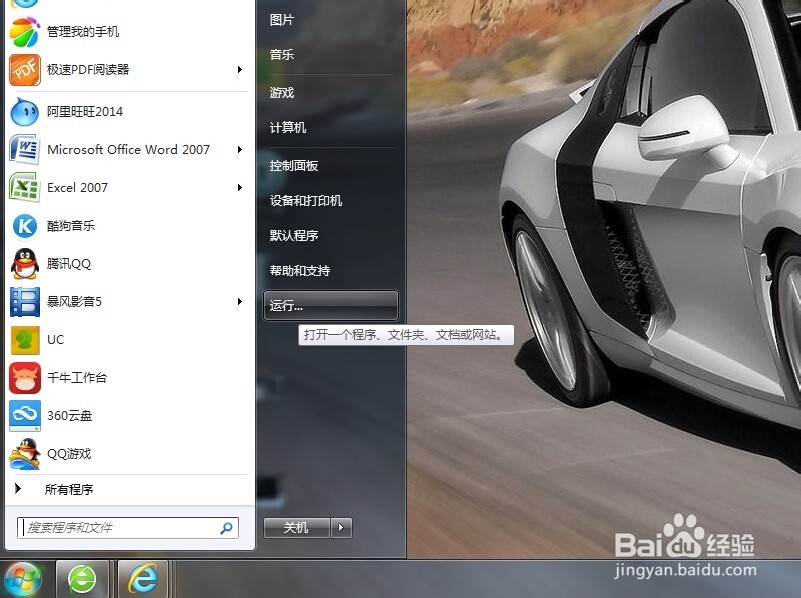Launch 暴风影音5 icon
This screenshot has width=801, height=598.
tap(25, 302)
